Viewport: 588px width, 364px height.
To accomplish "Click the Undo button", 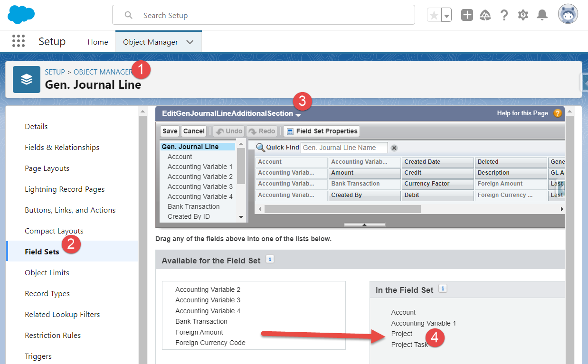I will pyautogui.click(x=228, y=131).
